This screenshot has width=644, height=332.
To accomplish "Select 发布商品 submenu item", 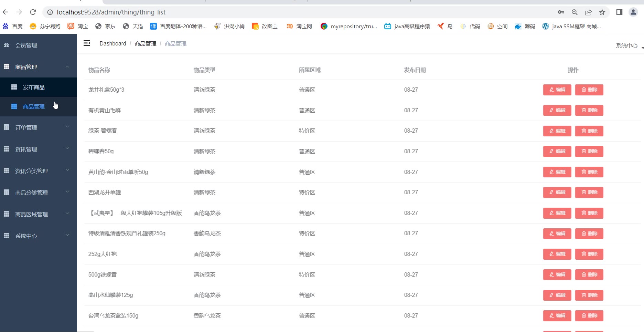I will (x=39, y=87).
